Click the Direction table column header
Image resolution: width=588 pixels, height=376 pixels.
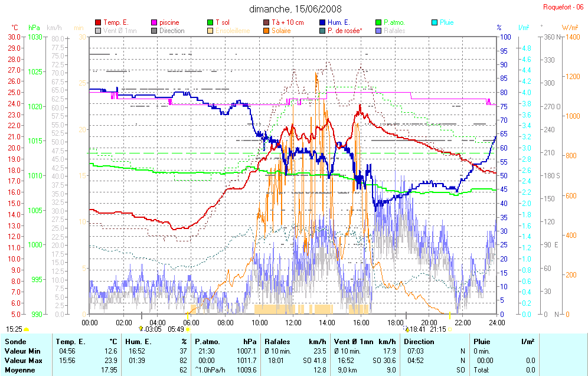pyautogui.click(x=419, y=342)
